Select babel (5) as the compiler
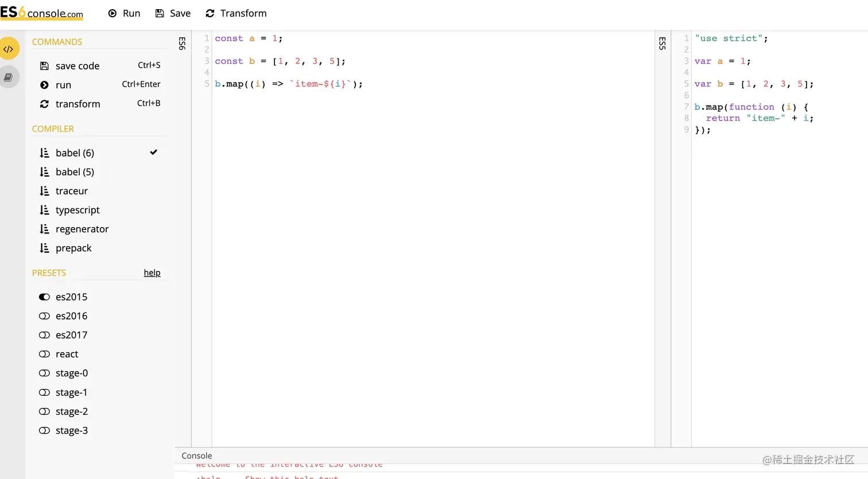868x479 pixels. pyautogui.click(x=74, y=172)
